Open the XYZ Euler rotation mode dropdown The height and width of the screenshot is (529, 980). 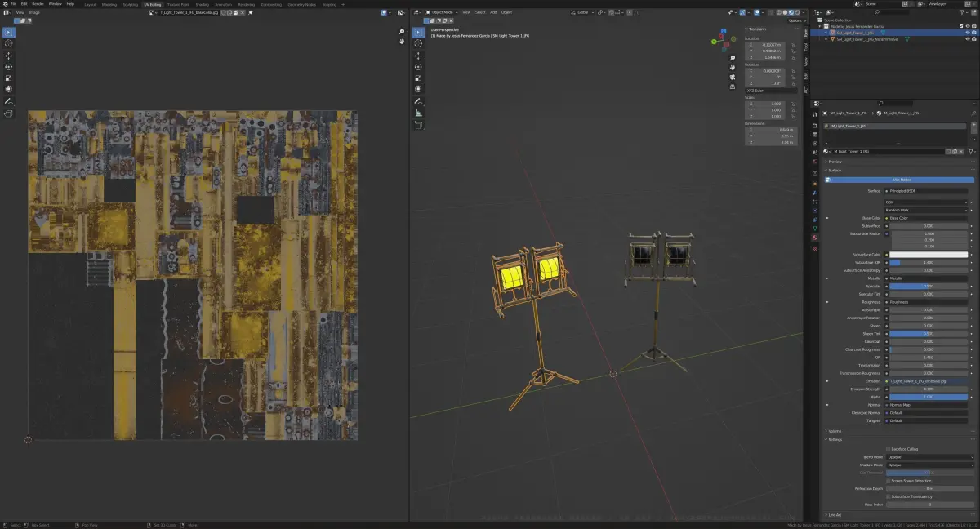771,91
